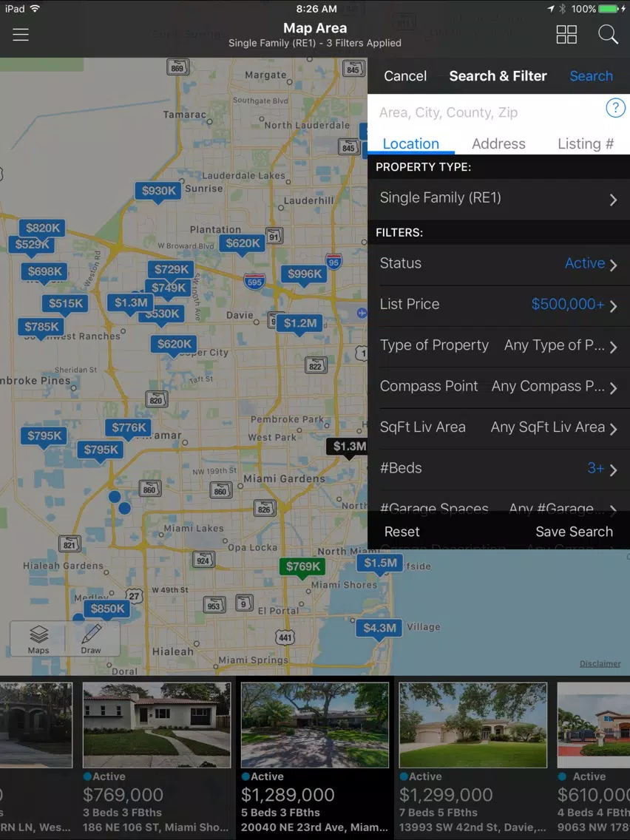Open the $610,000 listing photo

coord(594,725)
